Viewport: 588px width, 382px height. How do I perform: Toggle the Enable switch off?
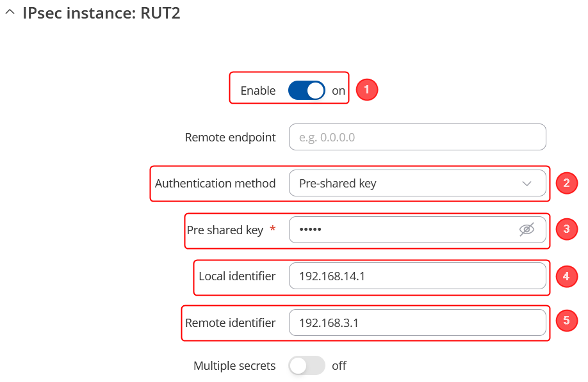pyautogui.click(x=307, y=91)
